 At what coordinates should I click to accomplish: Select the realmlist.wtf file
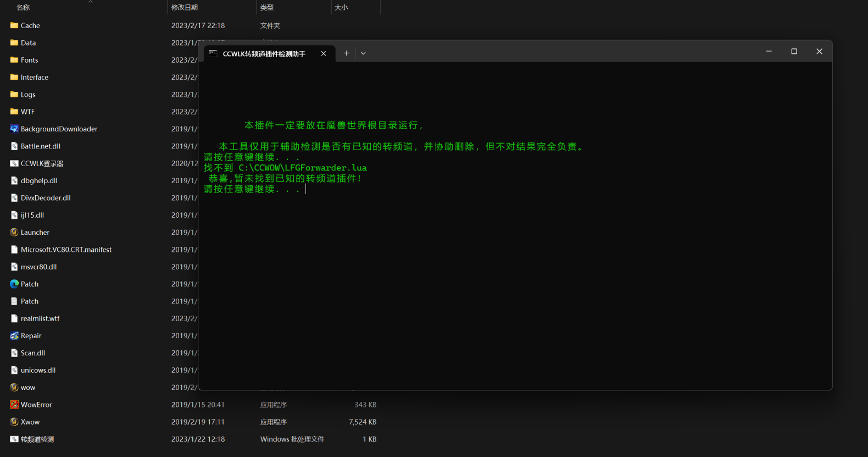[40, 318]
